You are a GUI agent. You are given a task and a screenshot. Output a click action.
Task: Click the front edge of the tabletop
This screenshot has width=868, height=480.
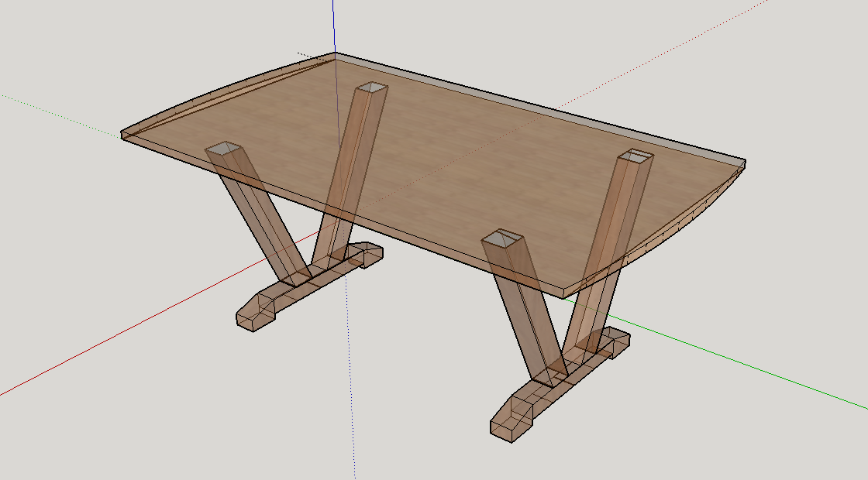(387, 240)
